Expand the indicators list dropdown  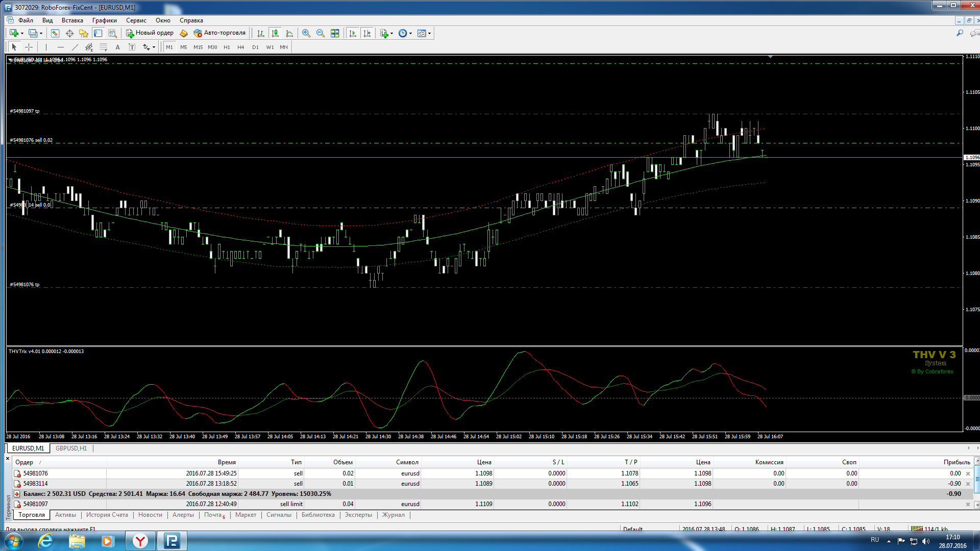(x=391, y=33)
